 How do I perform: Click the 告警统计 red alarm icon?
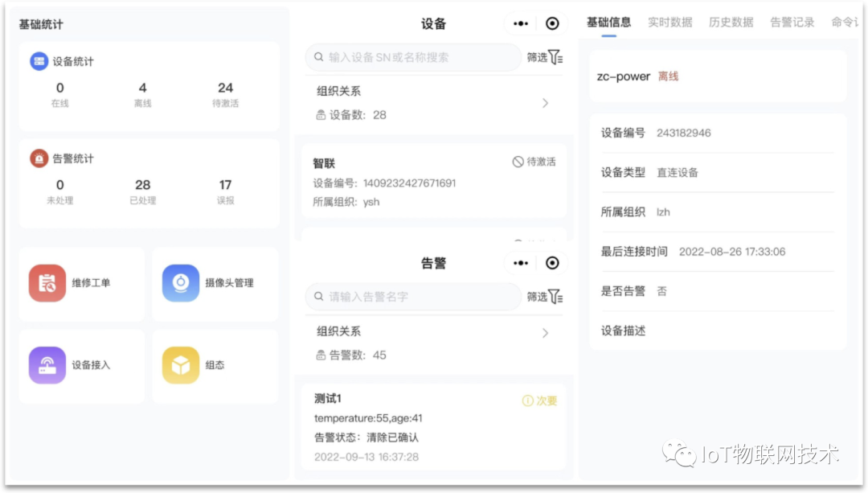39,158
